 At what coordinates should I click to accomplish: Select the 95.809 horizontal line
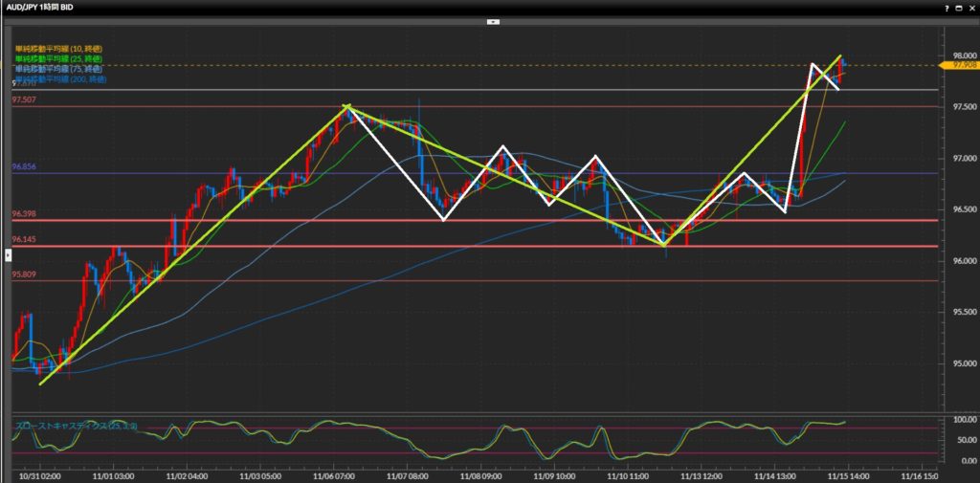point(479,280)
